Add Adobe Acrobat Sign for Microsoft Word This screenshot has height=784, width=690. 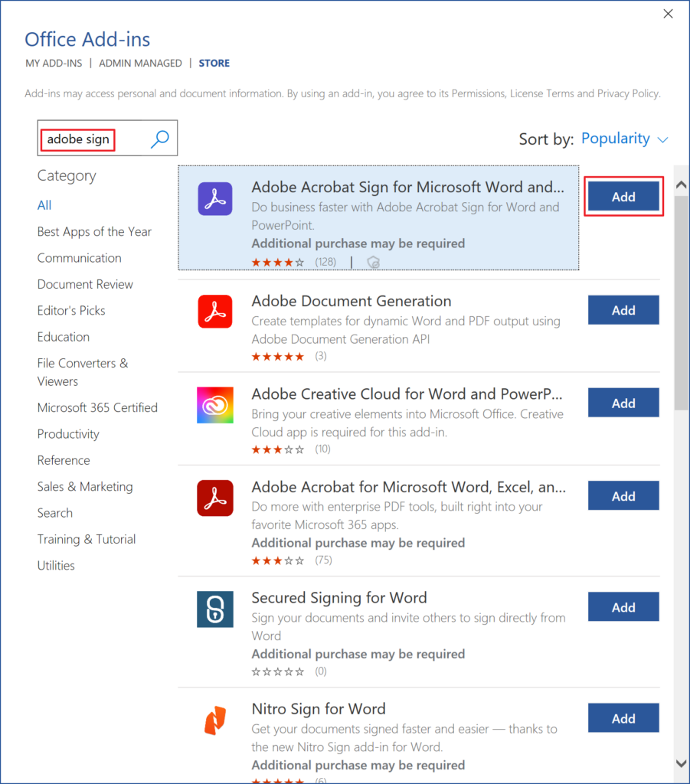(623, 197)
